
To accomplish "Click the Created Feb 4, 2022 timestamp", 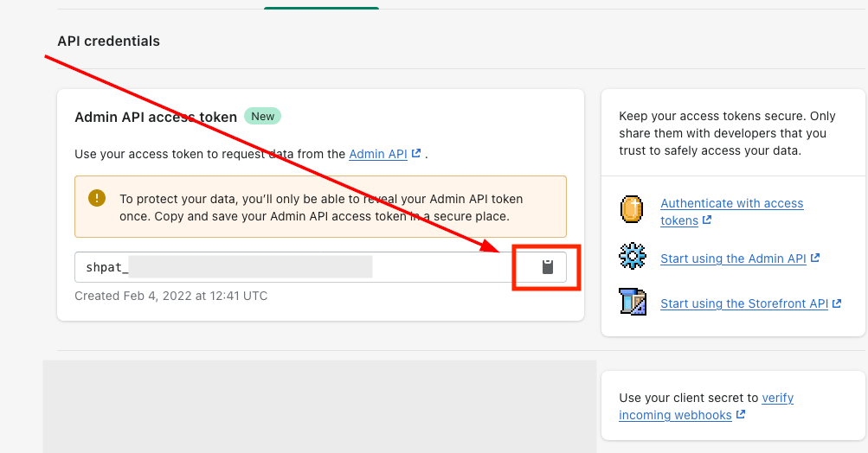I will (x=171, y=296).
